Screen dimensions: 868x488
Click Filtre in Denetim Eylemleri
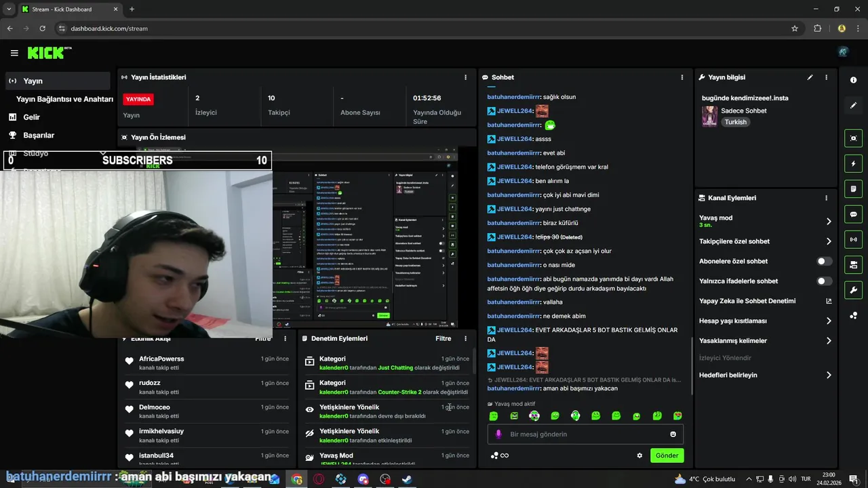443,338
